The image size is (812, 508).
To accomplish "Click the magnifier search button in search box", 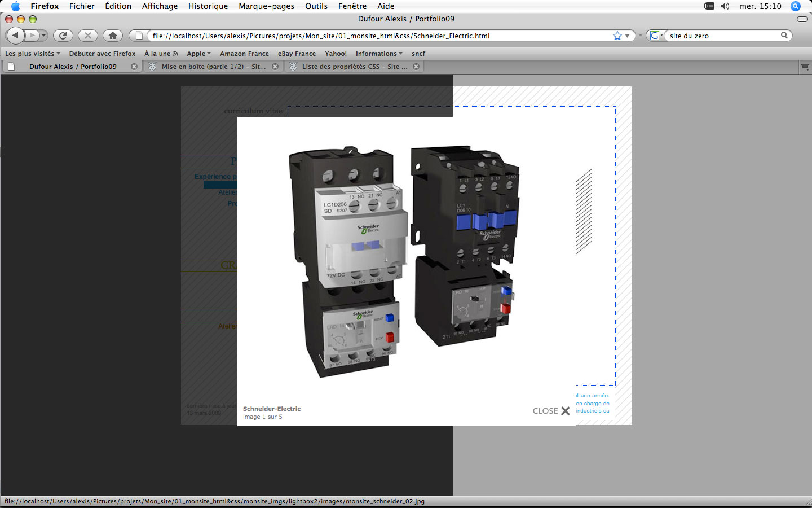I will (784, 35).
